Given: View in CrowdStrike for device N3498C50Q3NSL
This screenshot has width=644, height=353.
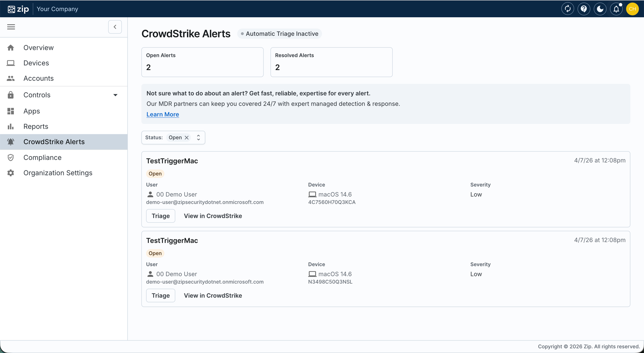Looking at the screenshot, I should [x=213, y=295].
